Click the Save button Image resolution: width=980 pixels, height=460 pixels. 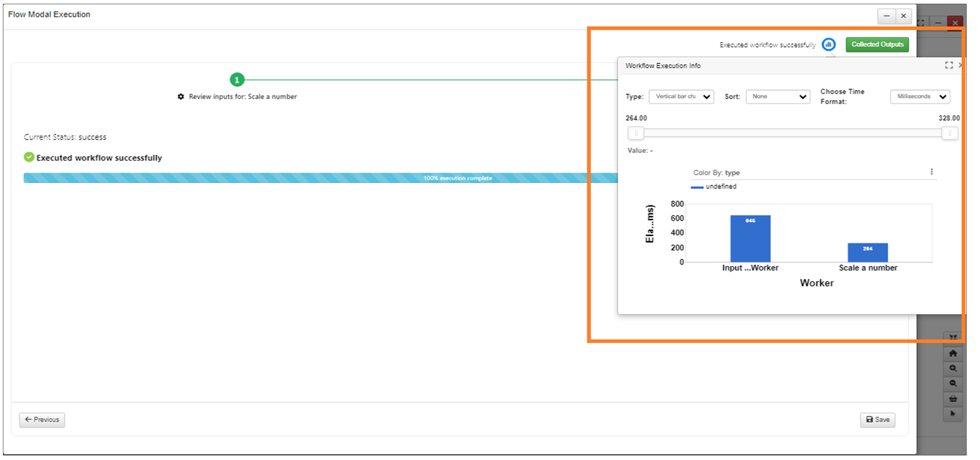(877, 419)
